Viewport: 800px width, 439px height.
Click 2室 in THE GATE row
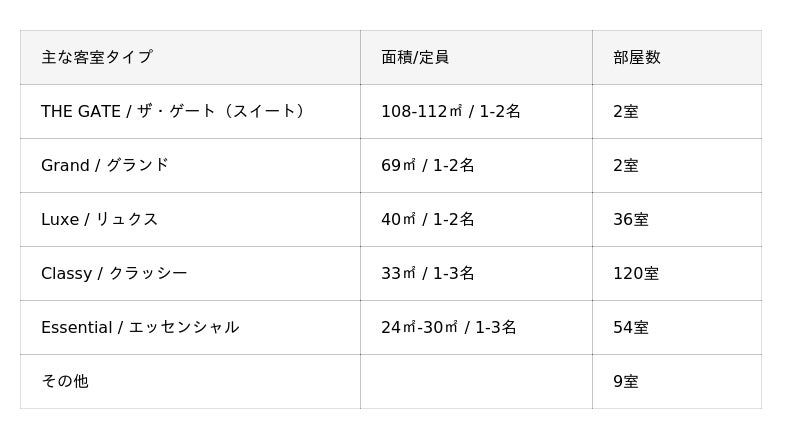(x=626, y=112)
